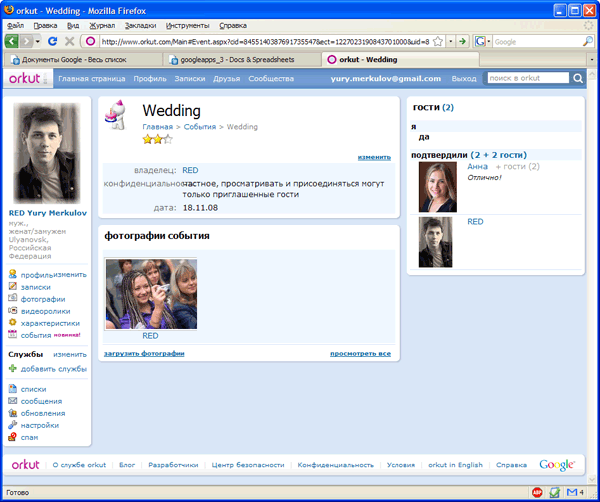Click the Firefox forward arrow button
Image resolution: width=600 pixels, height=502 pixels.
[x=26, y=41]
